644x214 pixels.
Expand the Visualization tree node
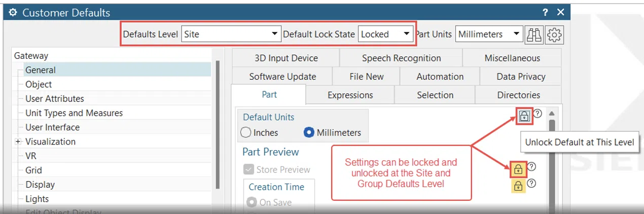[x=18, y=142]
